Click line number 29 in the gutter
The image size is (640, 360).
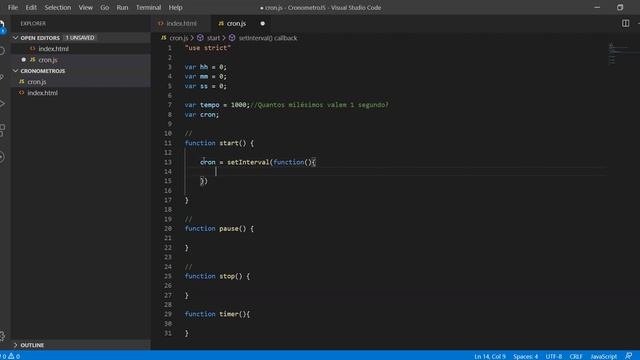(x=168, y=314)
